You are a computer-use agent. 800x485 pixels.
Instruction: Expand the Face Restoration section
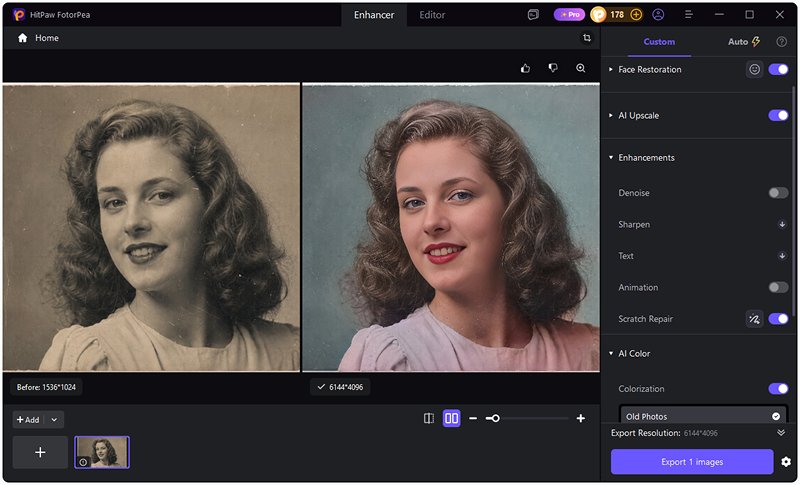[611, 69]
